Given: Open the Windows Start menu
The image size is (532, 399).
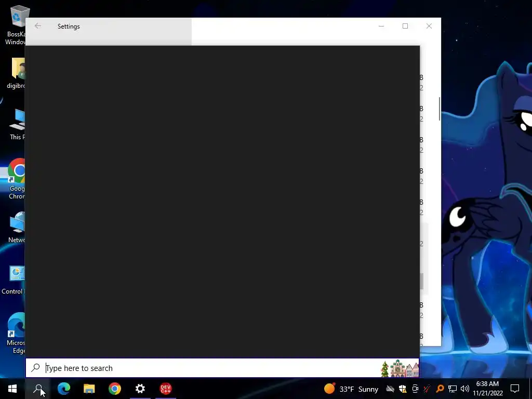Looking at the screenshot, I should [12, 389].
